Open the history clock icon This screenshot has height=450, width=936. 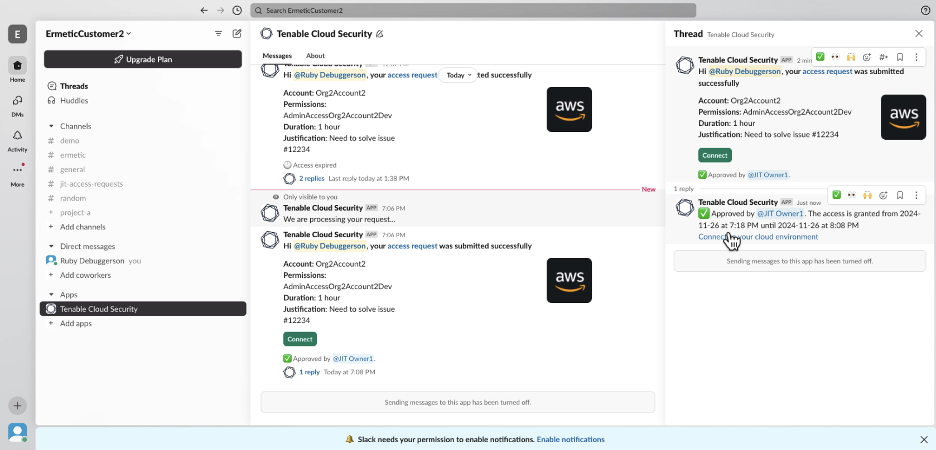tap(237, 10)
